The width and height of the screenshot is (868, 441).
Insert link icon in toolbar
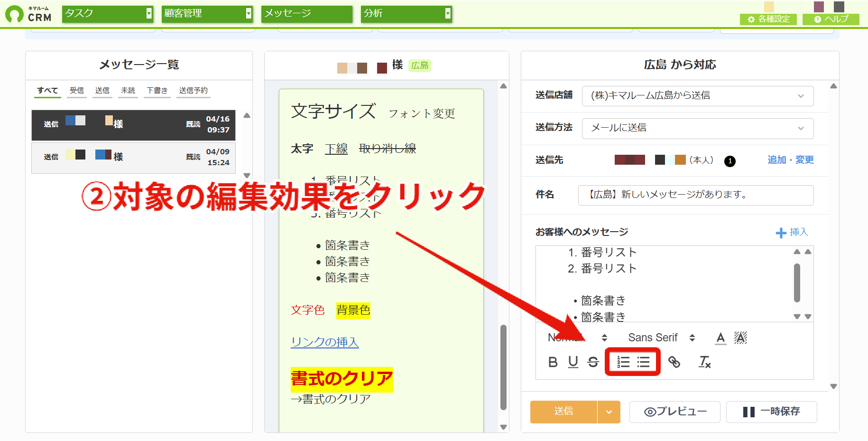pyautogui.click(x=674, y=362)
